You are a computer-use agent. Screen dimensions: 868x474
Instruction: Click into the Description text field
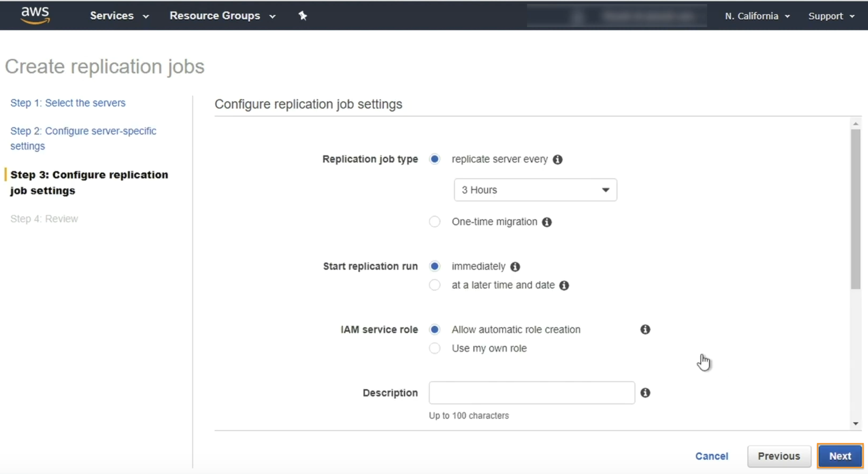(531, 393)
